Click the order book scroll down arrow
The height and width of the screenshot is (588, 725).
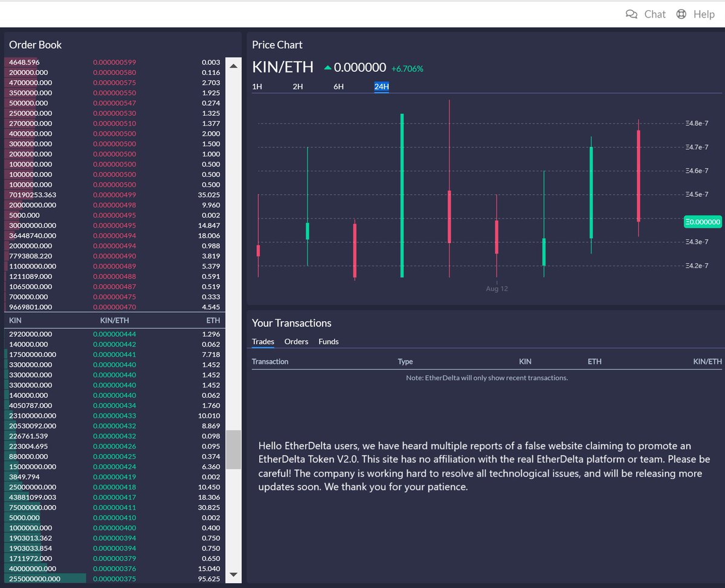(x=234, y=575)
